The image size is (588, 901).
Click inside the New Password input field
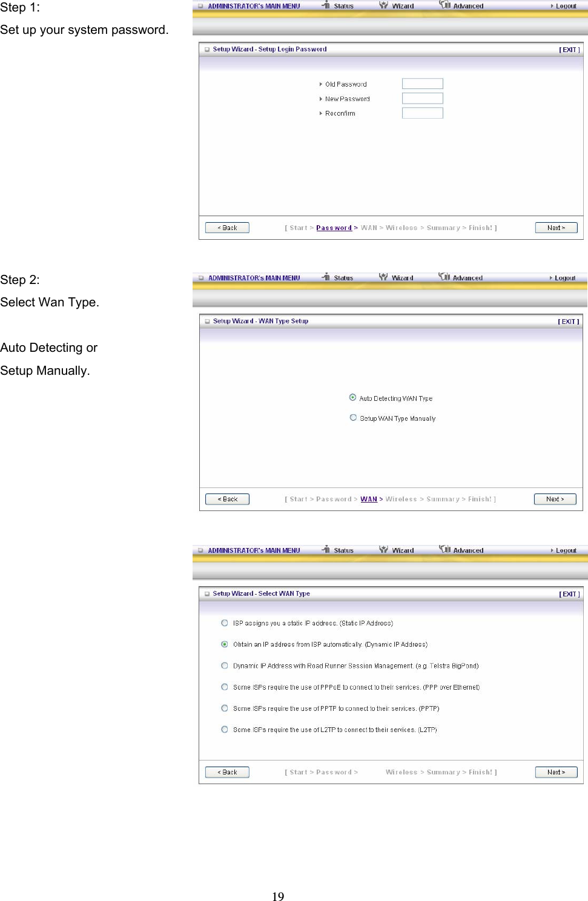coord(422,97)
